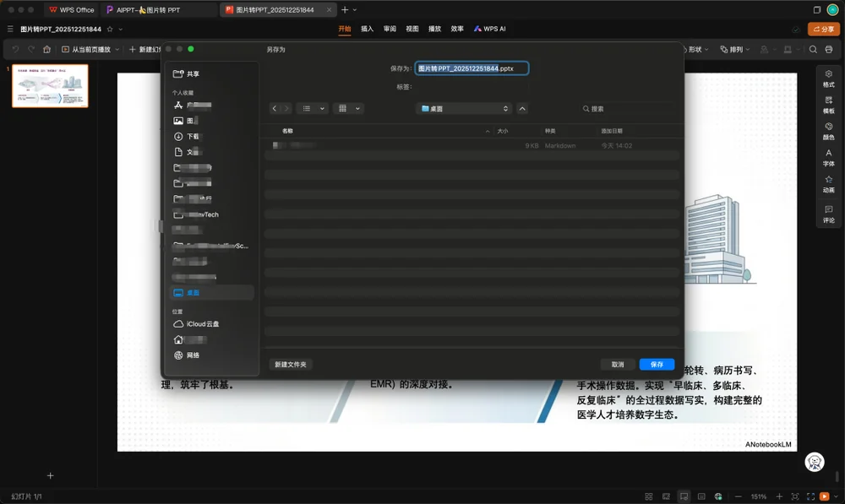Collapse the dialog with the up chevron

522,108
